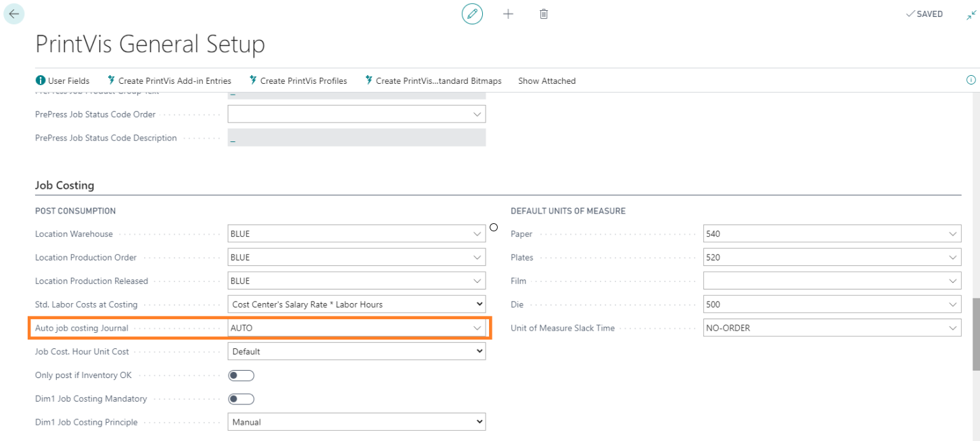Click the PrintVis General Setup title
This screenshot has height=441, width=980.
pyautogui.click(x=150, y=45)
